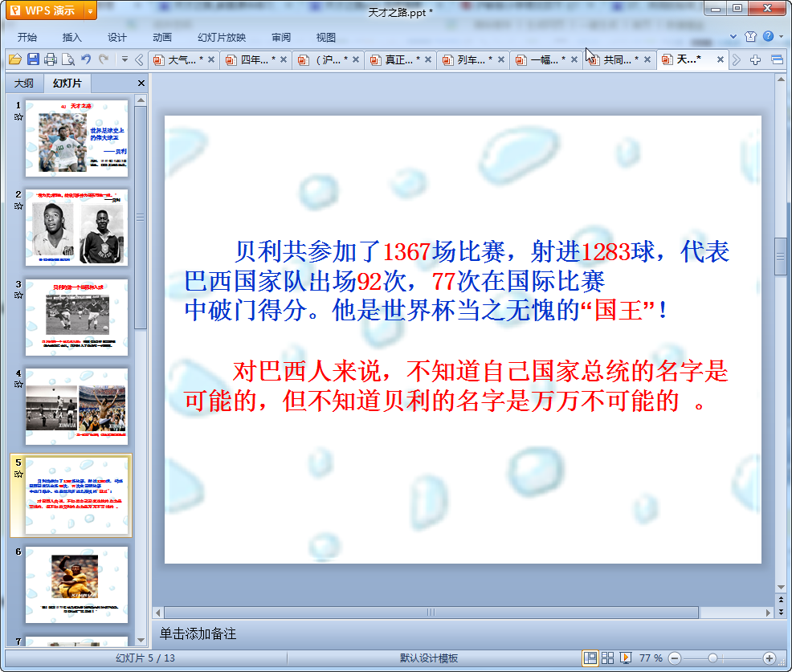Select slide 3 thumbnail in the panel
This screenshot has width=792, height=672.
tap(76, 317)
